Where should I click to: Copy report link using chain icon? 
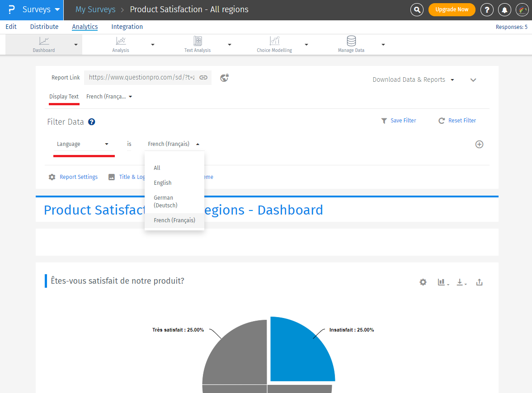click(x=203, y=78)
